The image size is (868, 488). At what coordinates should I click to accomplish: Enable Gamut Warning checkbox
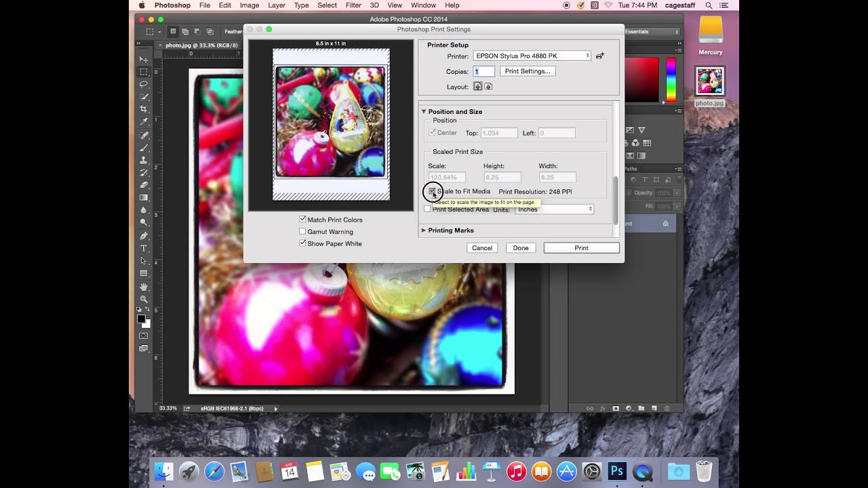(x=302, y=232)
